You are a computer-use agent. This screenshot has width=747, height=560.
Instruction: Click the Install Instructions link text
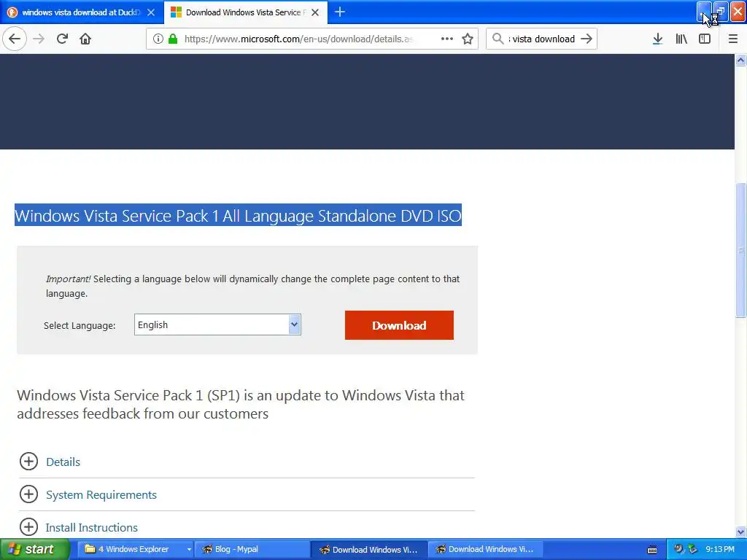pyautogui.click(x=91, y=528)
